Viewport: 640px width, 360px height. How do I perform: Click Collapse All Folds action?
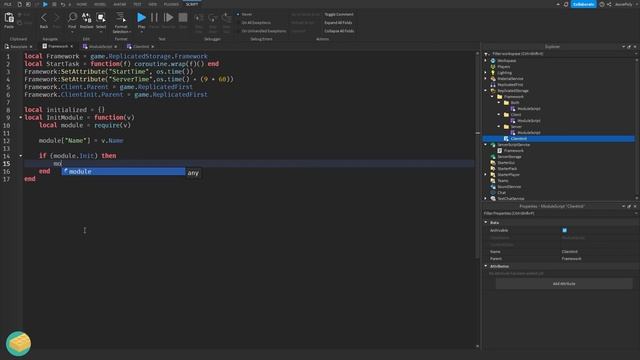339,31
